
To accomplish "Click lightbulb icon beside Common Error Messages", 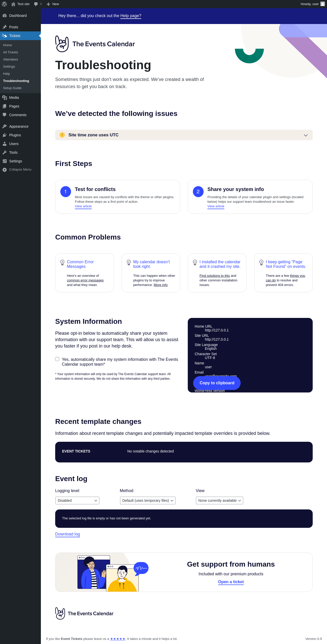I will click(62, 263).
